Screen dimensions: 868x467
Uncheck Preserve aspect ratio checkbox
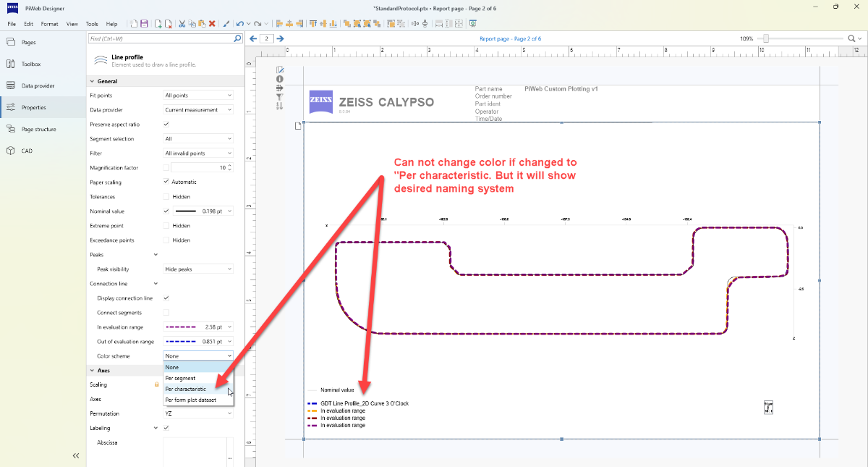coord(166,125)
